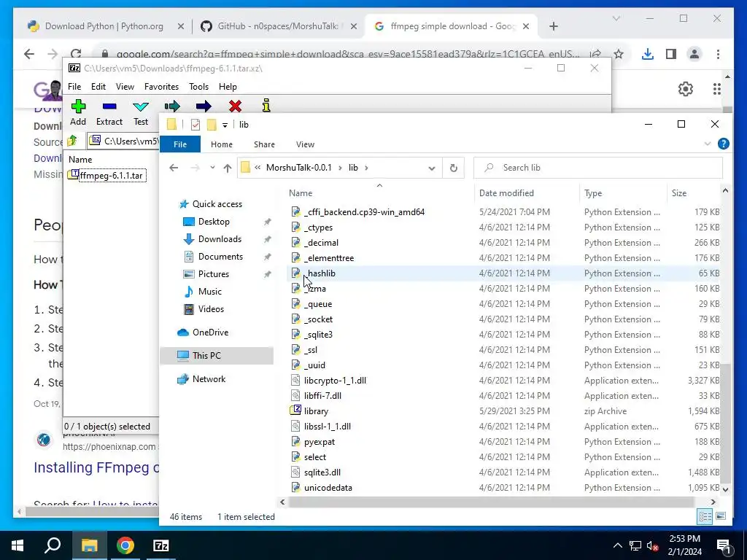Open the Explorer View ribbon tab
747x560 pixels.
pos(305,144)
